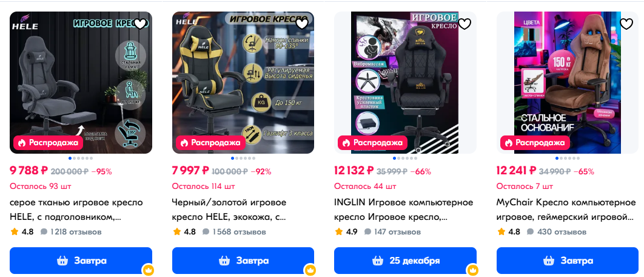Open INGLIN vibromassage chair image
The height and width of the screenshot is (277, 644).
[405, 83]
